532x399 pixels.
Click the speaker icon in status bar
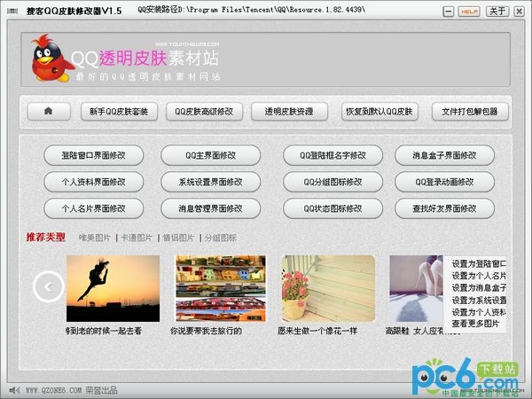coord(14,390)
